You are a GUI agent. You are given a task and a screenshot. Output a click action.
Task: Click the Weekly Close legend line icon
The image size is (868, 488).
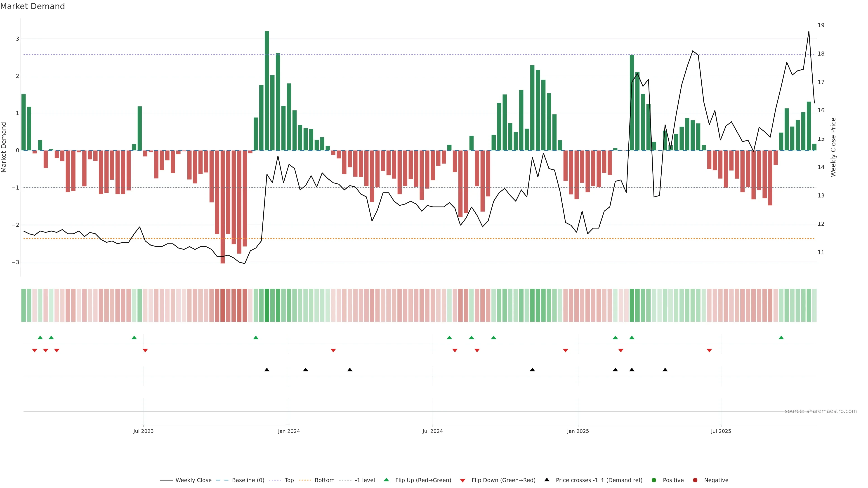[166, 480]
